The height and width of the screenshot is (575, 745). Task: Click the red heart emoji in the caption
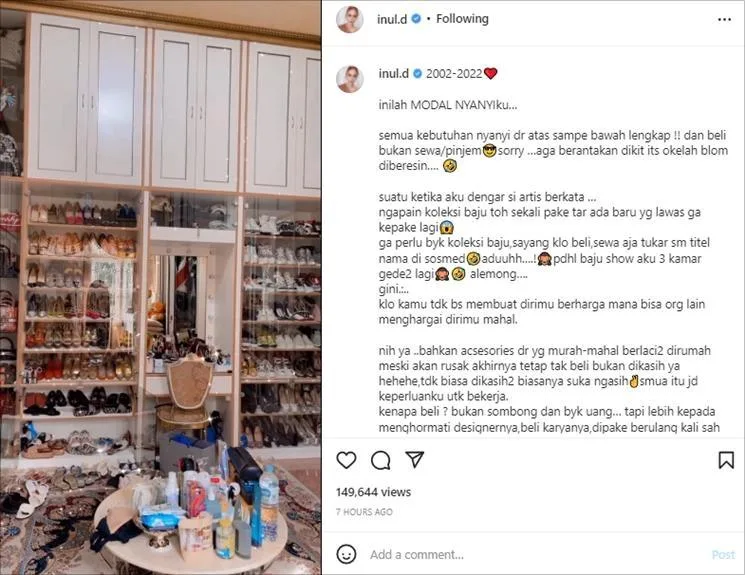pos(490,74)
